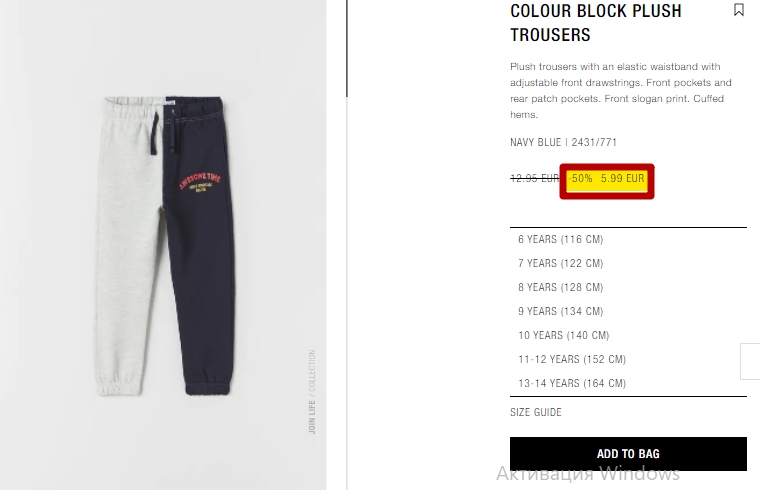The height and width of the screenshot is (490, 760).
Task: Click the crossed-out 12.95 EUR original price
Action: tap(535, 178)
